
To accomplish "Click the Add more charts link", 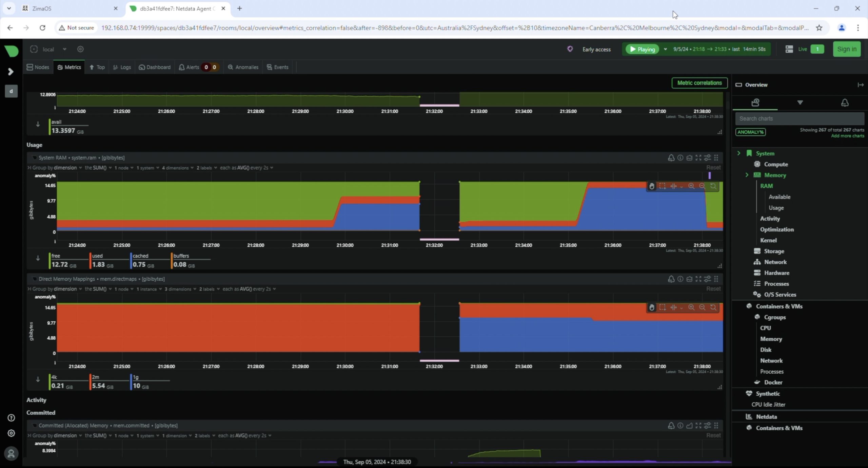I will [x=847, y=136].
